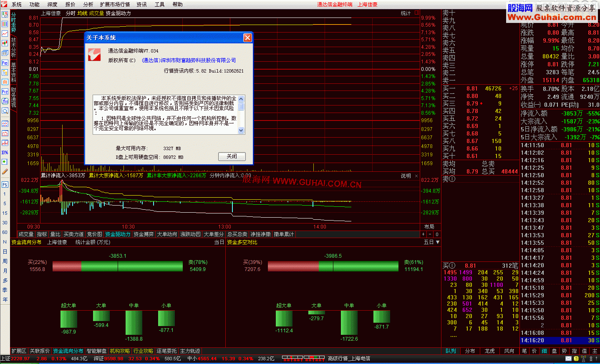600x364 pixels.
Task: Click the 10% icon in left sidebar
Action: (5, 152)
